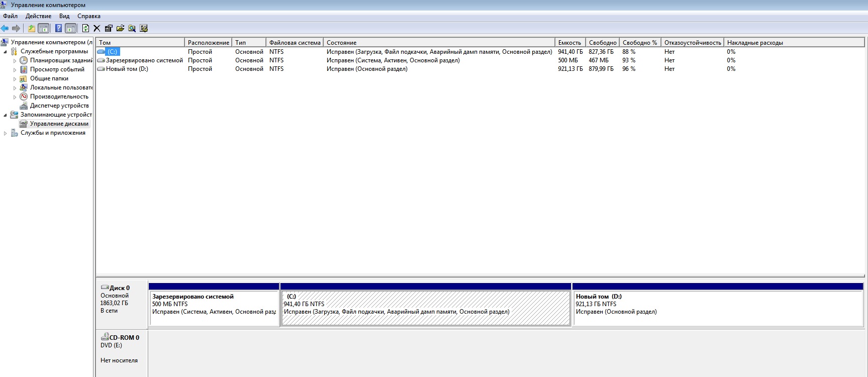
Task: Click Файловая система column header
Action: pos(294,43)
